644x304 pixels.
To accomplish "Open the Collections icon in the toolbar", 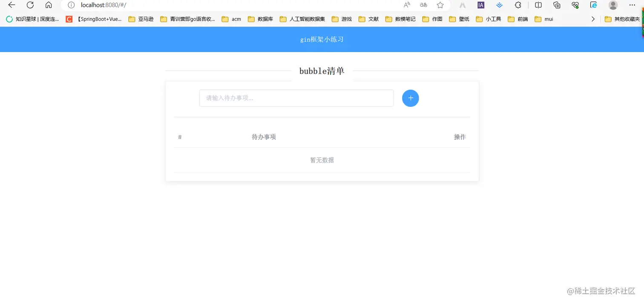I will [557, 5].
